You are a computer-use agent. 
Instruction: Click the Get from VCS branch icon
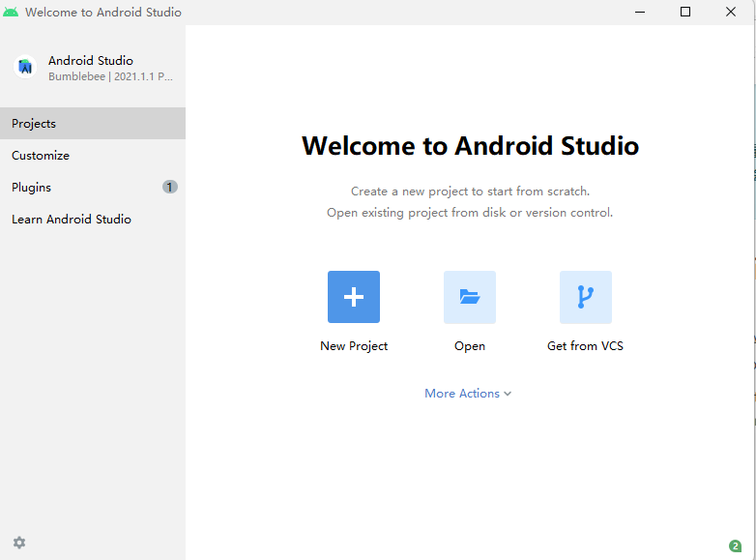[x=585, y=297]
